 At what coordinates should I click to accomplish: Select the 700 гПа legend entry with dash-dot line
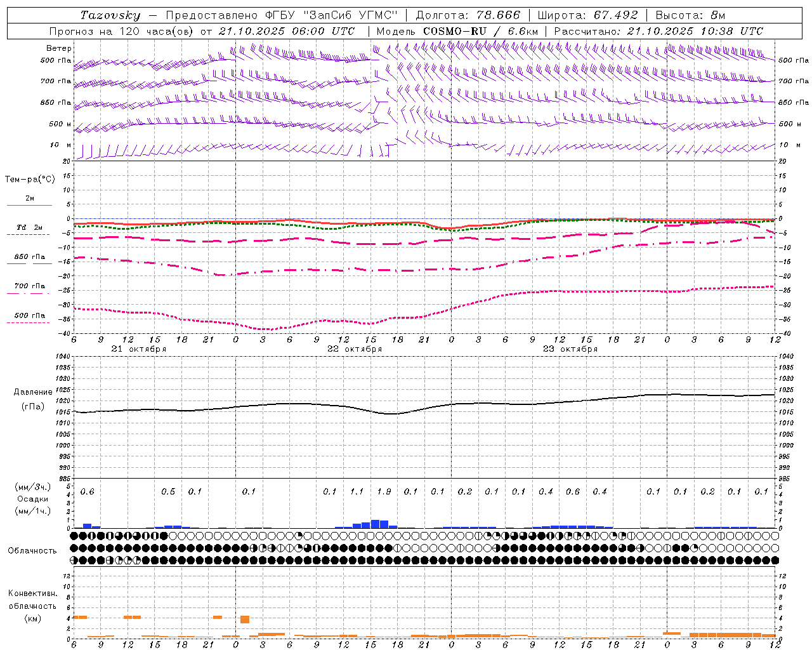click(30, 286)
